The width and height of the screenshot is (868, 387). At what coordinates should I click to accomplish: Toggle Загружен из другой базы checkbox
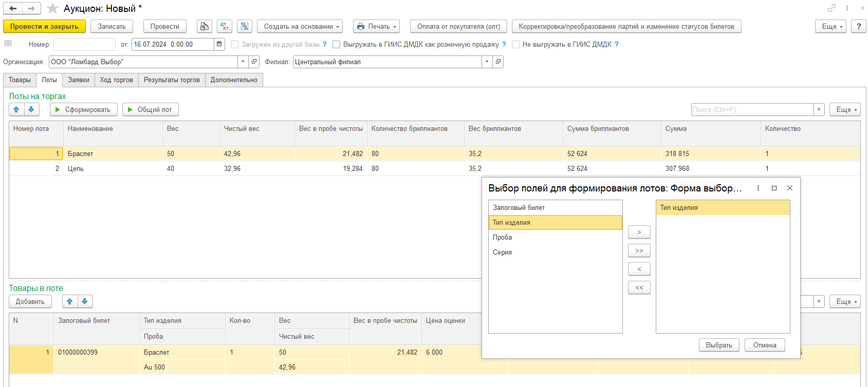tap(235, 45)
